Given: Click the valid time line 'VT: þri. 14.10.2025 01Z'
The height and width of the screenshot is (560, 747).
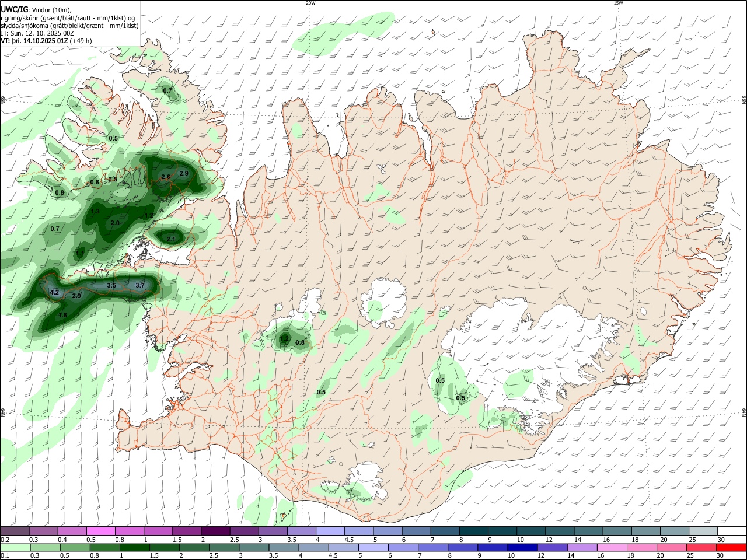Looking at the screenshot, I should click(x=34, y=41).
